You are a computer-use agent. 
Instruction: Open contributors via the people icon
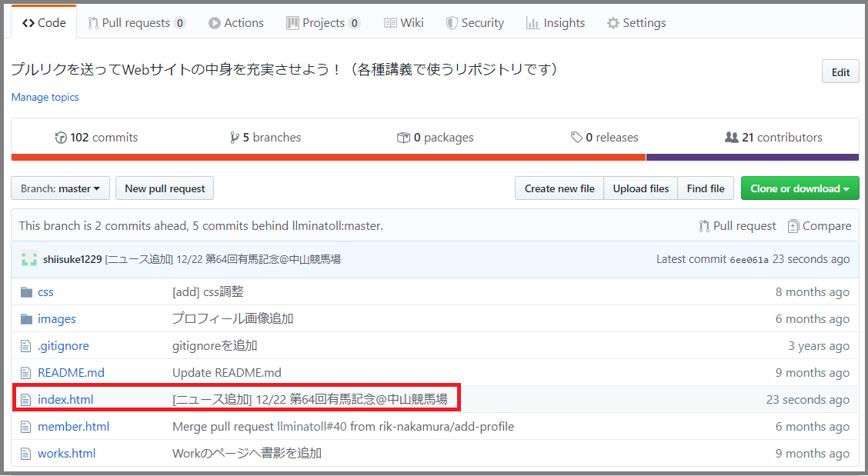click(732, 137)
